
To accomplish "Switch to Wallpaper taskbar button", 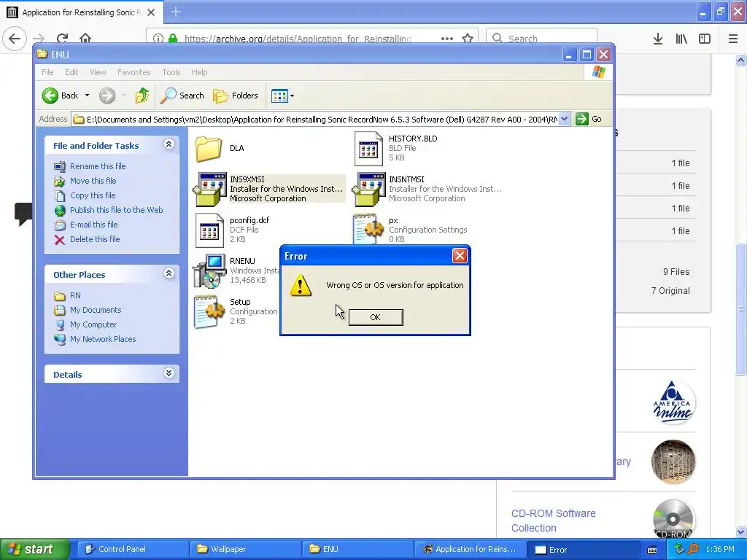I will [245, 550].
